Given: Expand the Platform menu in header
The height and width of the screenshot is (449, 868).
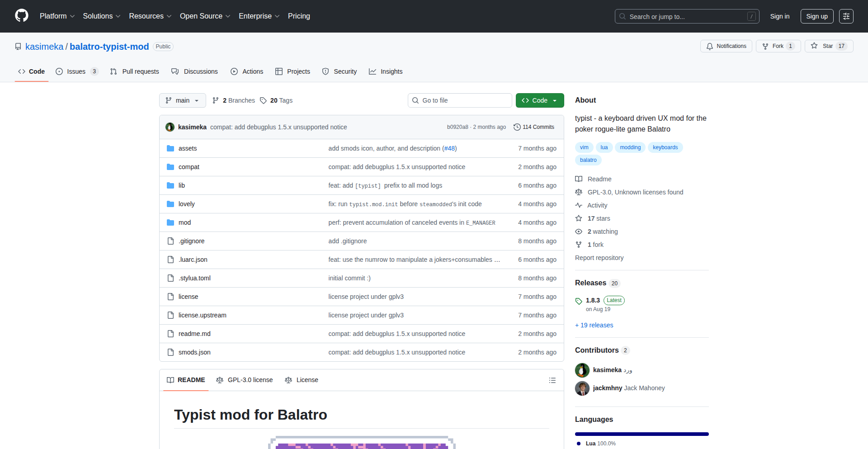Looking at the screenshot, I should pos(57,16).
